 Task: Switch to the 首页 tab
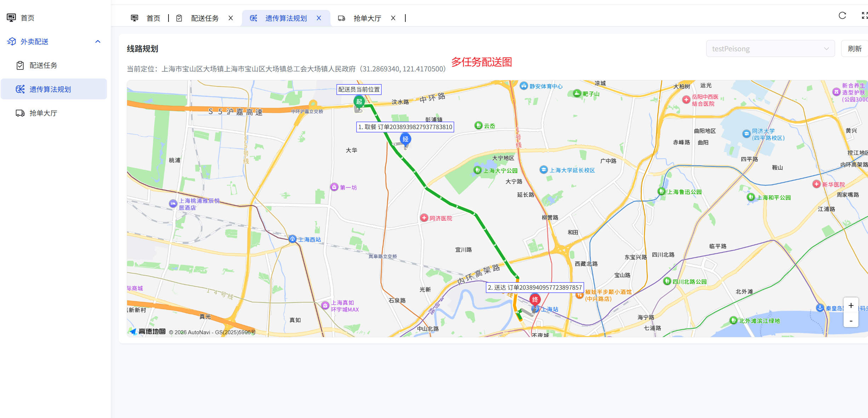pos(153,18)
